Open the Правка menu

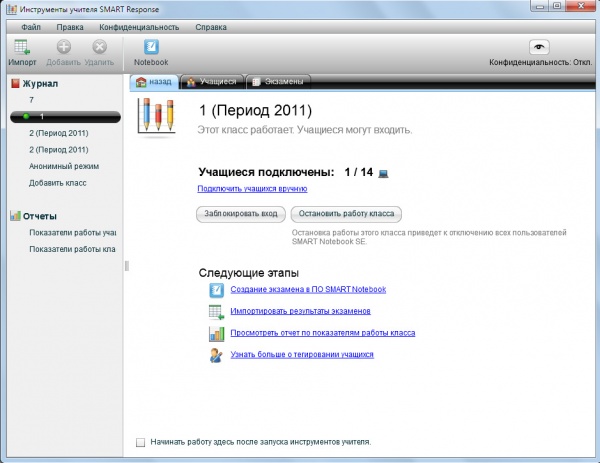coord(70,27)
